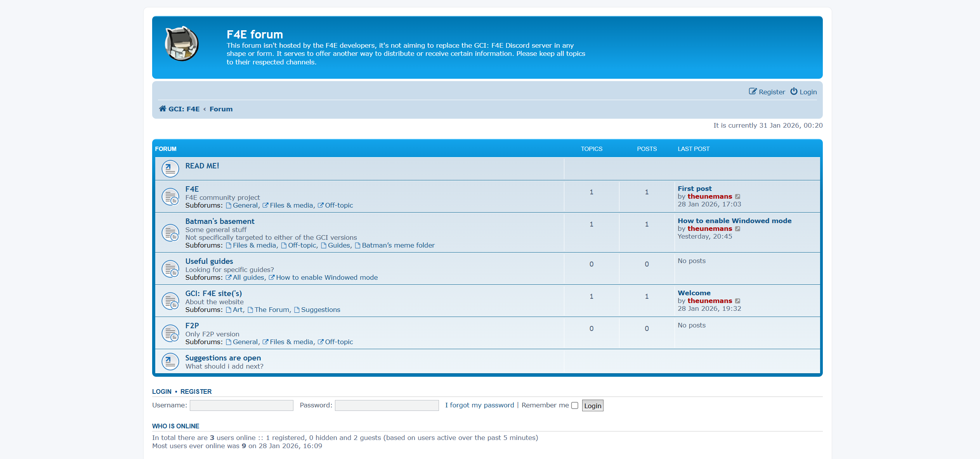This screenshot has width=980, height=459.
Task: Click the READ ME! forum link icon
Action: click(170, 169)
